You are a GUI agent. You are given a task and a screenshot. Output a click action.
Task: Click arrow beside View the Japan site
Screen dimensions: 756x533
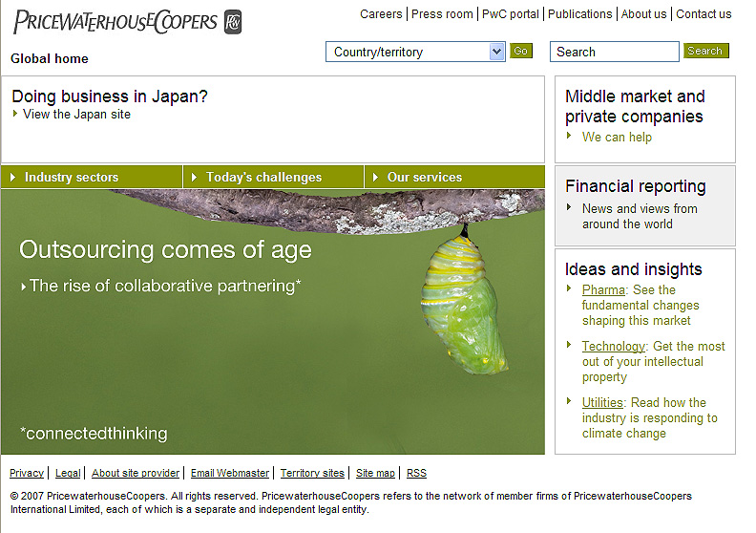coord(15,114)
